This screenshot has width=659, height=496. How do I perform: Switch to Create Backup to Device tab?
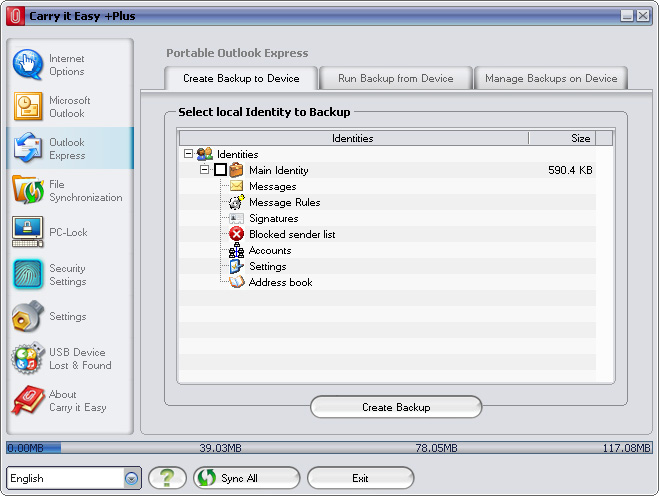tap(241, 78)
